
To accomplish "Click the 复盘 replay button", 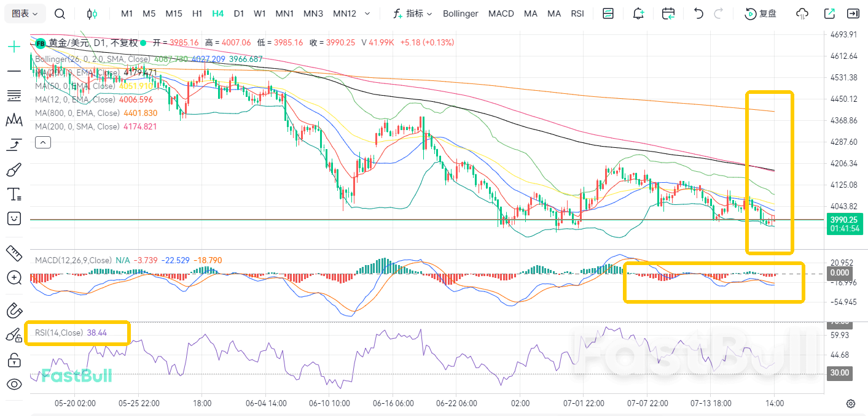I will (760, 13).
